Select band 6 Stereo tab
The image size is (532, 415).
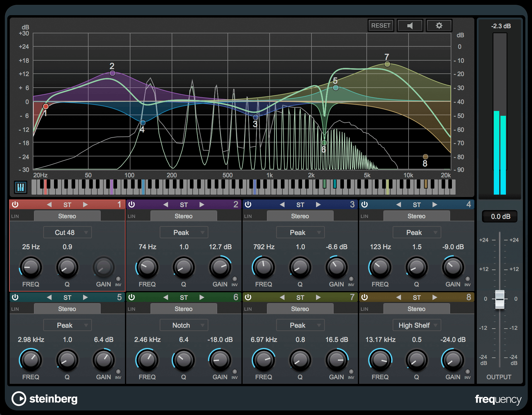point(184,309)
